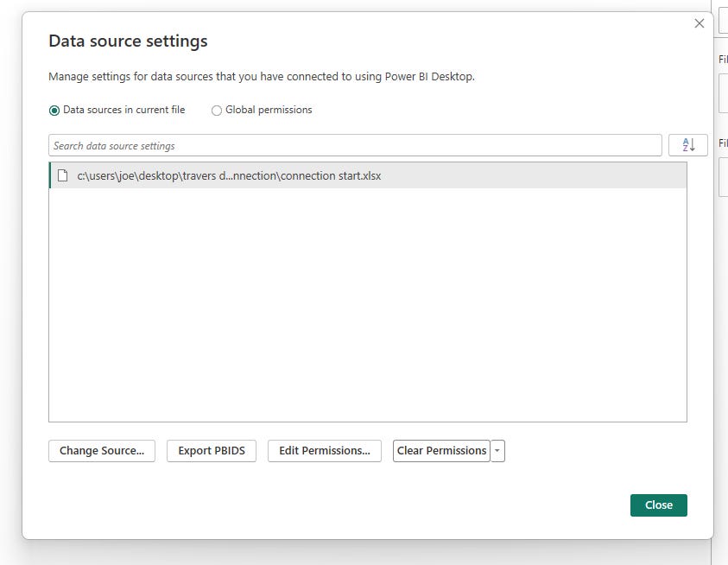Viewport: 728px width, 565px height.
Task: Export the data source as PBIDS
Action: [x=211, y=450]
